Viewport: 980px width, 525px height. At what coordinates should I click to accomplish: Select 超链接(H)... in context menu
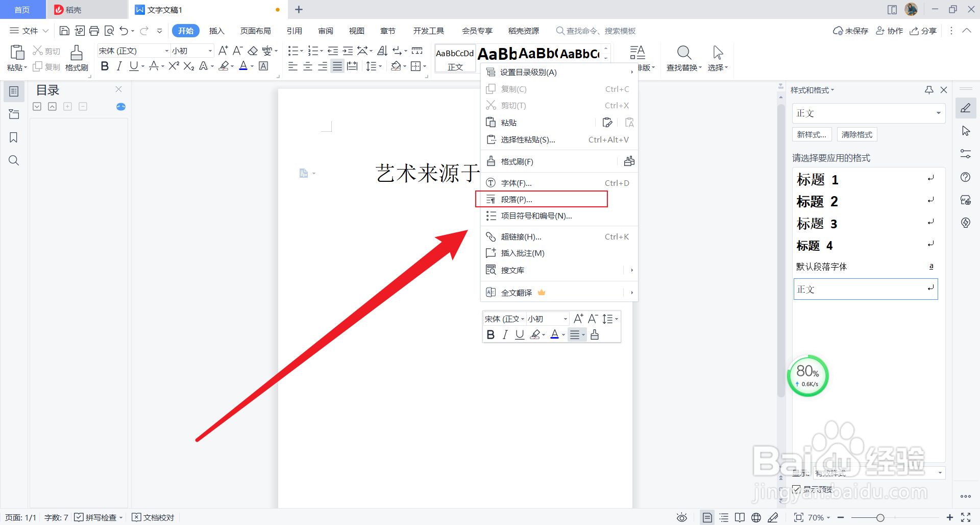[559, 236]
